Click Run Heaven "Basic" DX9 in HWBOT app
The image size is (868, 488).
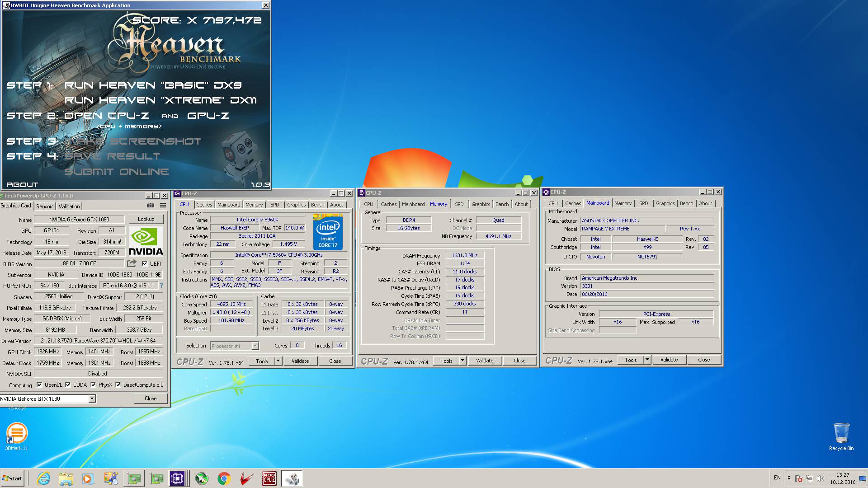153,85
